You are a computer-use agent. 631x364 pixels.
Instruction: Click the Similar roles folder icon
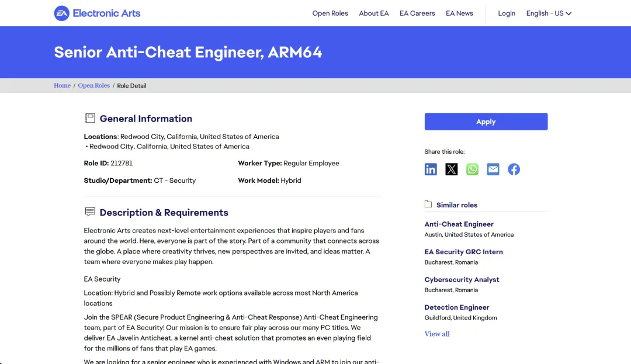pyautogui.click(x=428, y=204)
